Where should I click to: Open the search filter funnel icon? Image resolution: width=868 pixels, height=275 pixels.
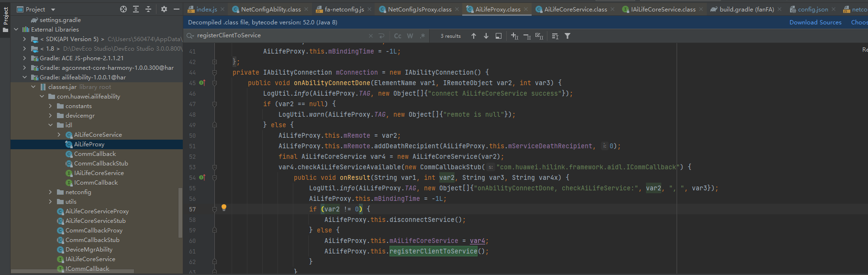point(568,36)
